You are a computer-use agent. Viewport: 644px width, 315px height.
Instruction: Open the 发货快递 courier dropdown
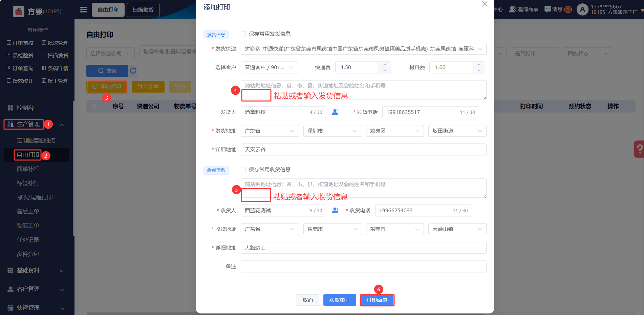pos(363,49)
